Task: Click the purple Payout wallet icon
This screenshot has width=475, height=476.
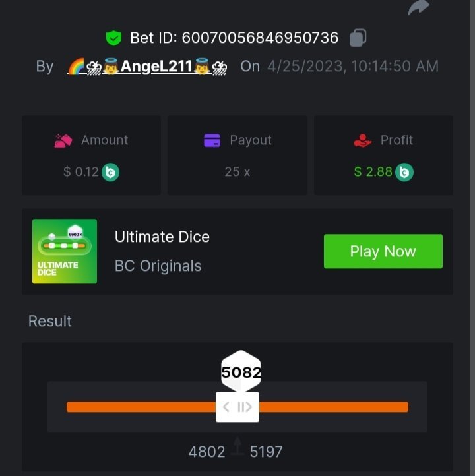Action: pos(212,140)
